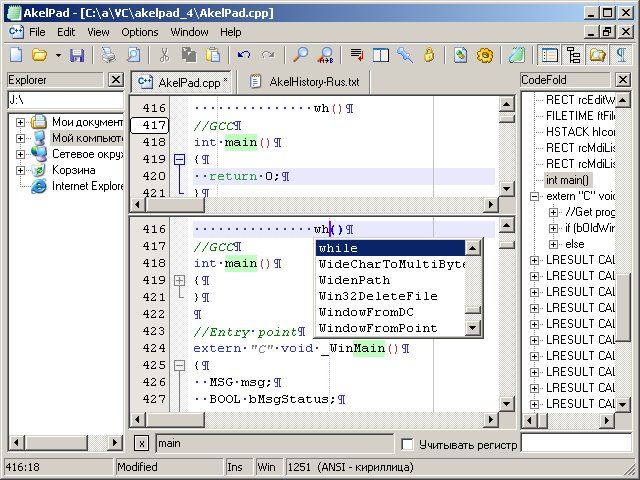Screen dimensions: 640x480
Task: Save the file using the floppy disk icon
Action: pyautogui.click(x=77, y=55)
